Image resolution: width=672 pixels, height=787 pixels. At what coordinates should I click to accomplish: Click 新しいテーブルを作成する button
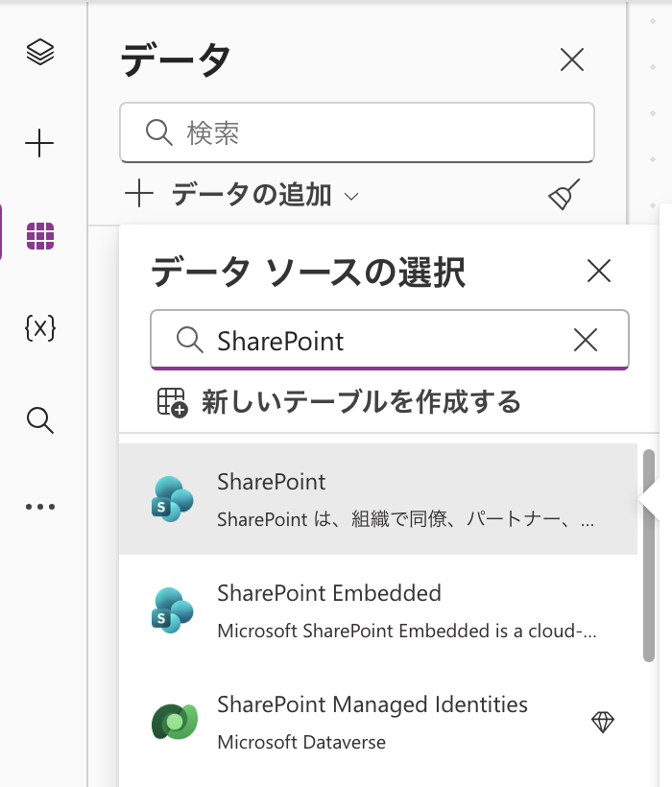coord(339,402)
